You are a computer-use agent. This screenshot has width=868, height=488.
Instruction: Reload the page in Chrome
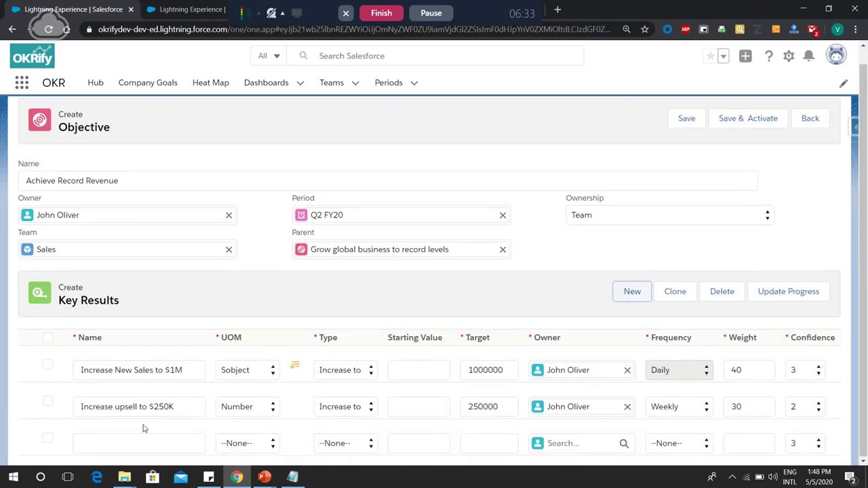click(48, 29)
